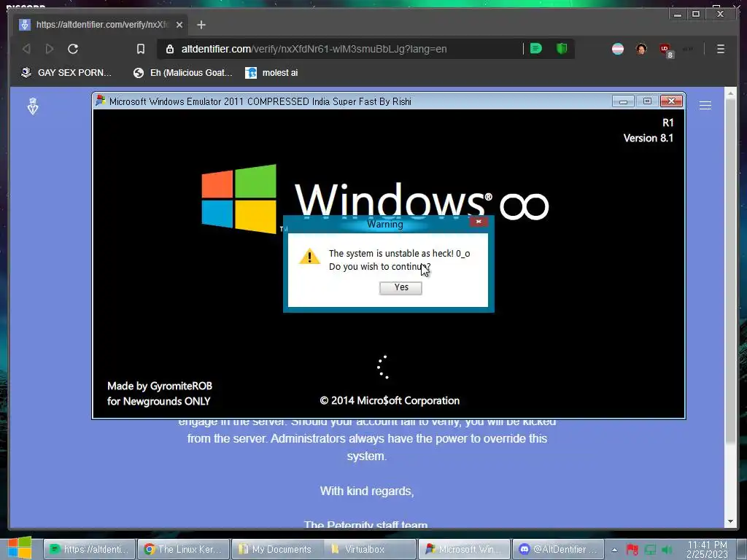Switch to The Linux Ker... taskbar item
747x560 pixels.
tap(183, 549)
